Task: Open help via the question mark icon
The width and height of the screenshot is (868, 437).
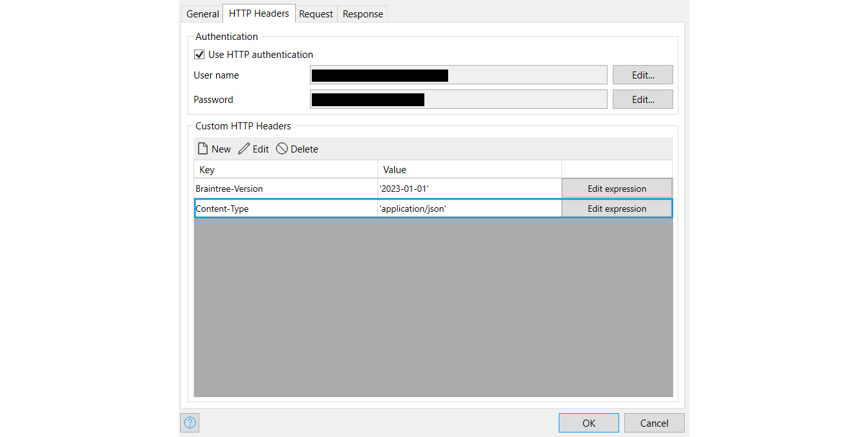Action: pos(189,423)
